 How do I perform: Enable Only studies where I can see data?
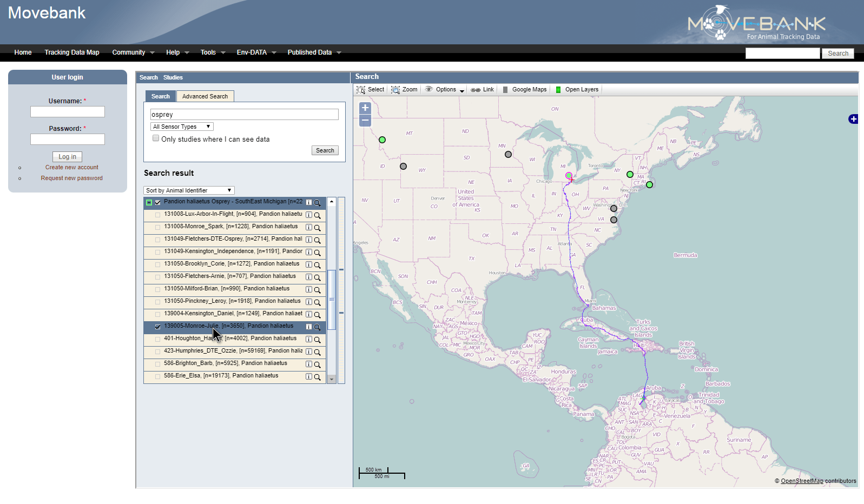click(x=156, y=138)
